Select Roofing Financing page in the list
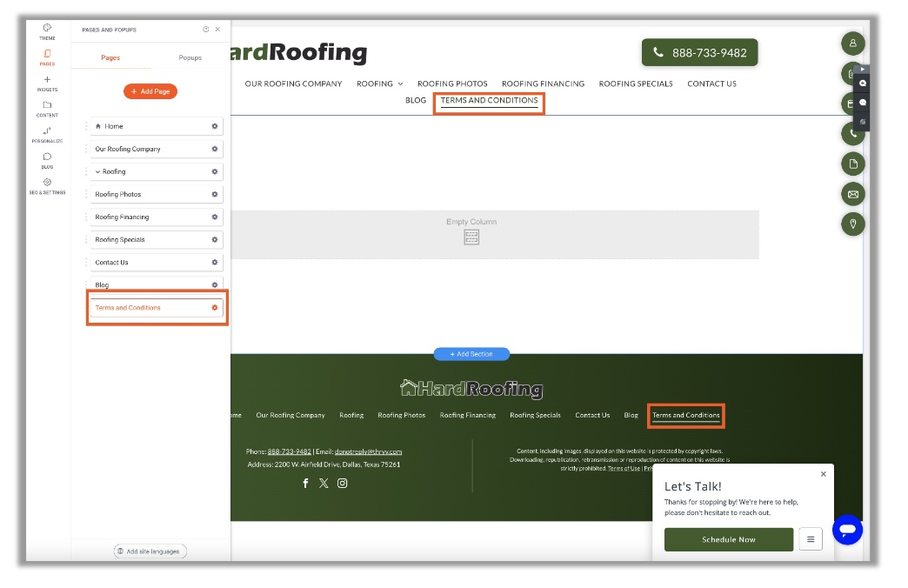This screenshot has height=588, width=908. pos(157,217)
